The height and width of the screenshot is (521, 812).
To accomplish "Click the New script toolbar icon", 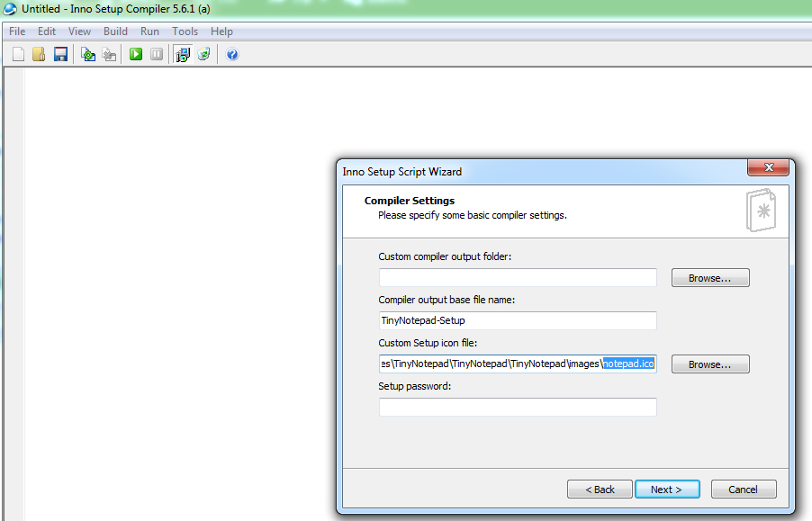I will 19,54.
